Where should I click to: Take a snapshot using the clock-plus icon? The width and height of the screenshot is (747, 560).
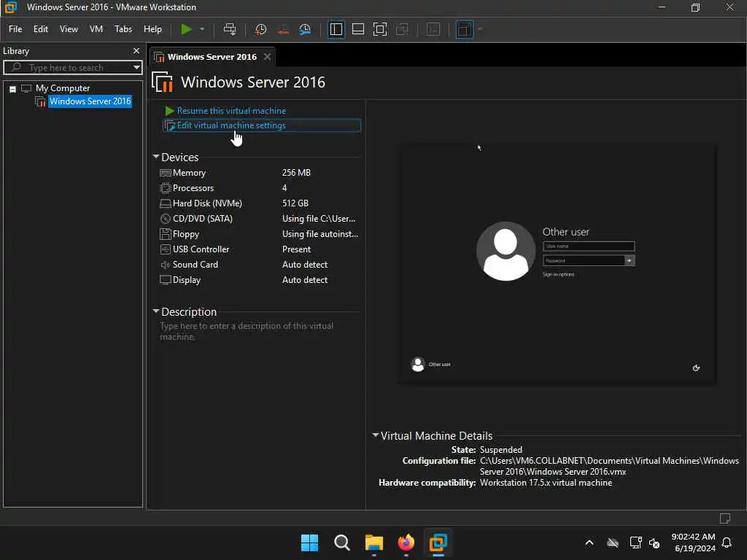pos(260,29)
